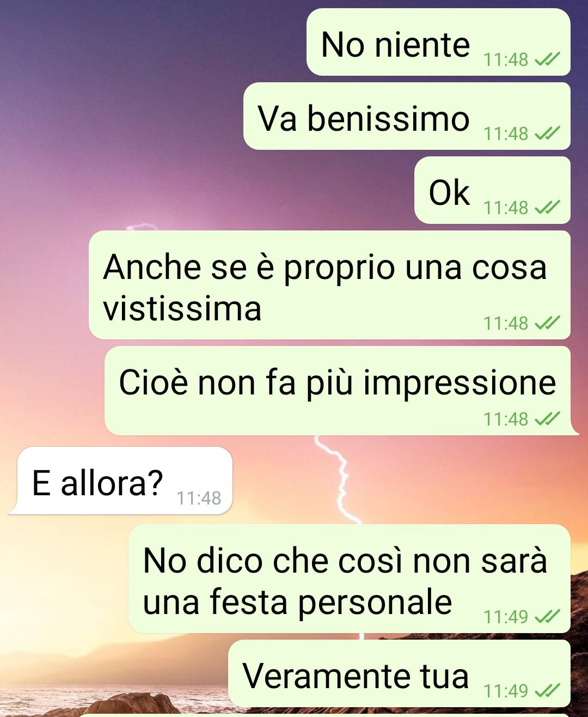Image resolution: width=588 pixels, height=717 pixels.
Task: Click the read checkmarks beside 'Veramente tua'
Action: click(x=547, y=690)
